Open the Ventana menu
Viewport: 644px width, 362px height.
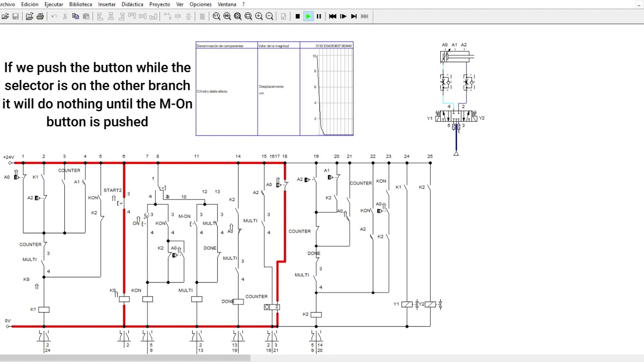(x=227, y=4)
